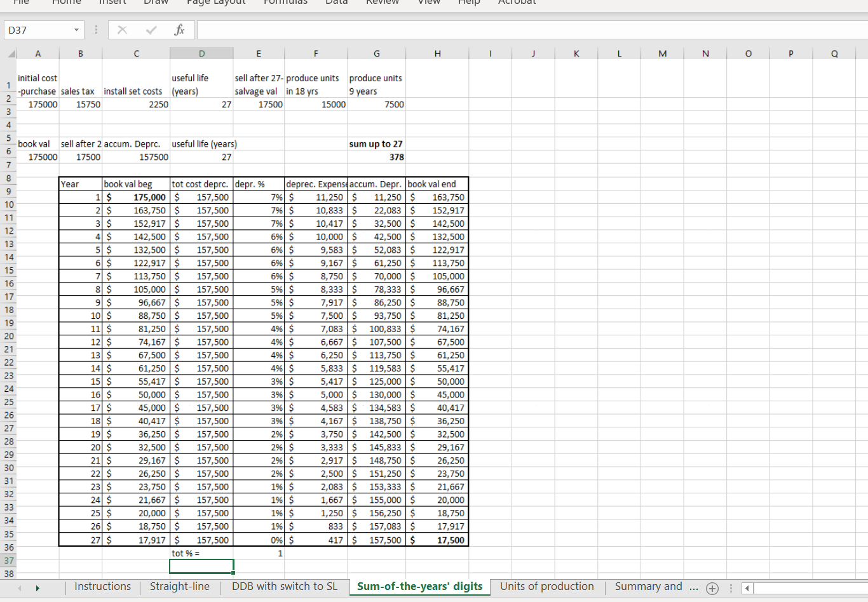The height and width of the screenshot is (602, 868).
Task: Open the DDB with switch to SL tab
Action: point(285,587)
